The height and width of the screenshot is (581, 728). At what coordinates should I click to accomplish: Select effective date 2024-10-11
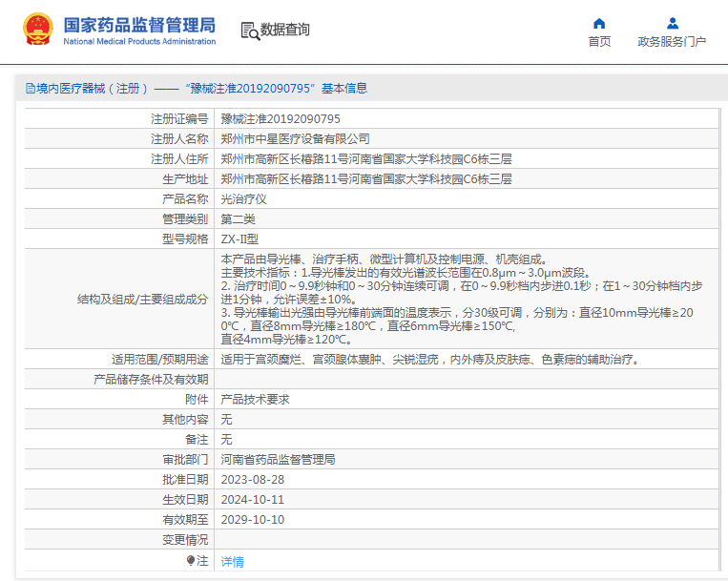[253, 499]
